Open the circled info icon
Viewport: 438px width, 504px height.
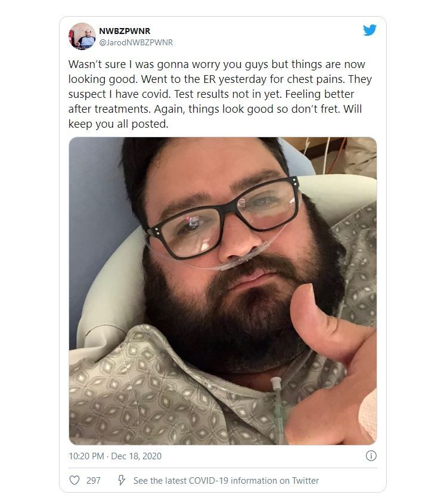pos(371,456)
